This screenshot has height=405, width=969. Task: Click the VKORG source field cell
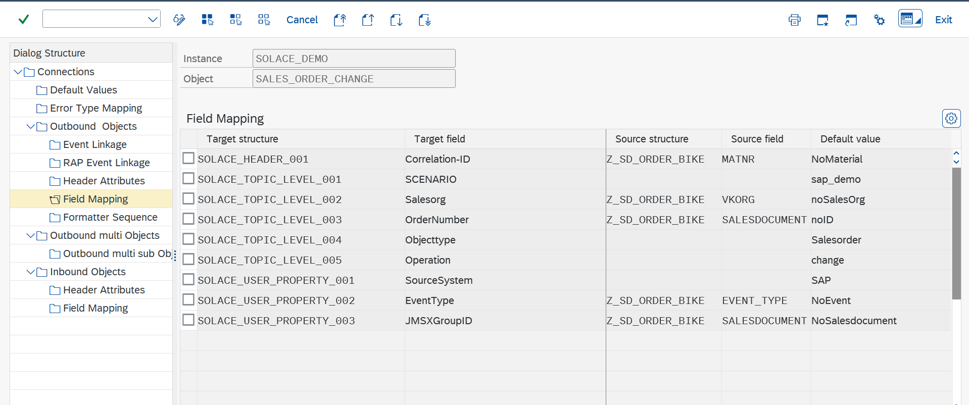click(x=766, y=200)
